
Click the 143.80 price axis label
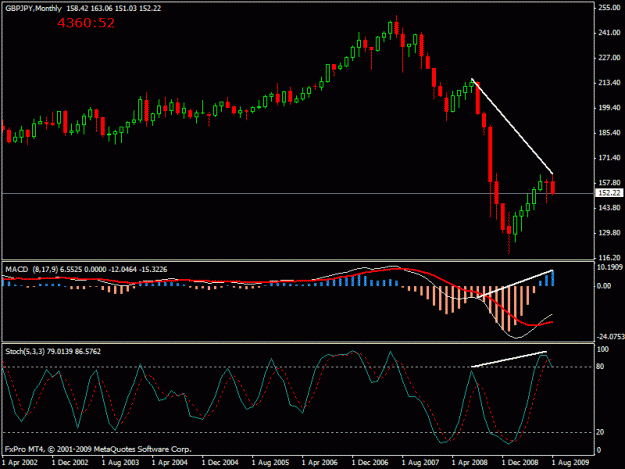(609, 208)
